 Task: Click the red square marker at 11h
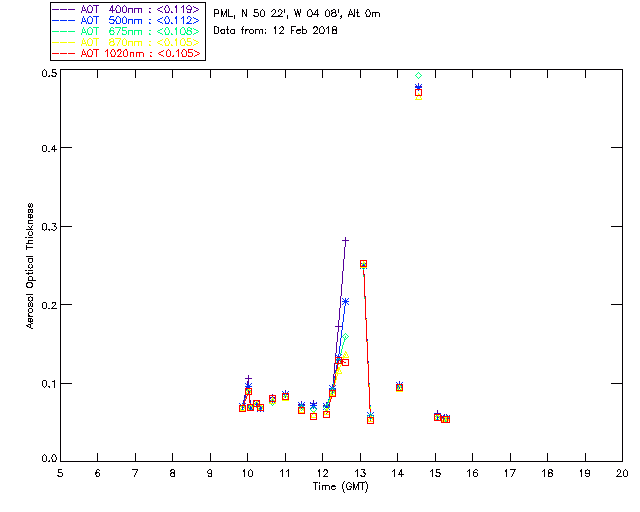(x=285, y=396)
